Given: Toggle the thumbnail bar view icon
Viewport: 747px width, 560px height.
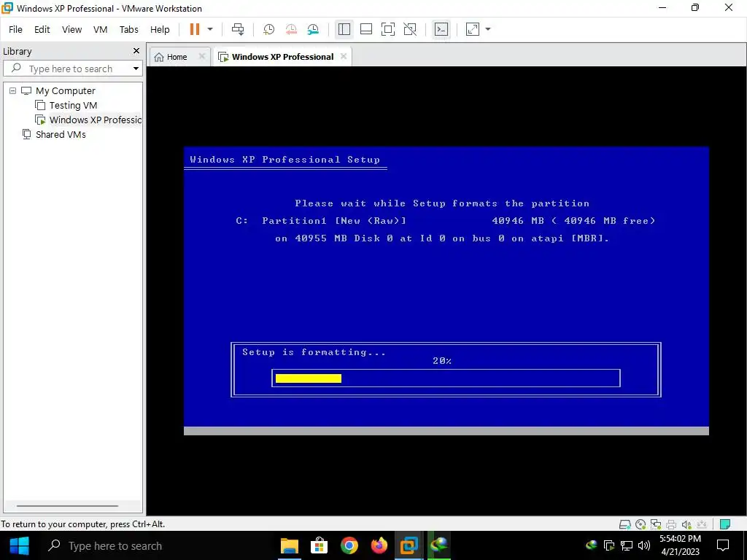Looking at the screenshot, I should pyautogui.click(x=366, y=29).
